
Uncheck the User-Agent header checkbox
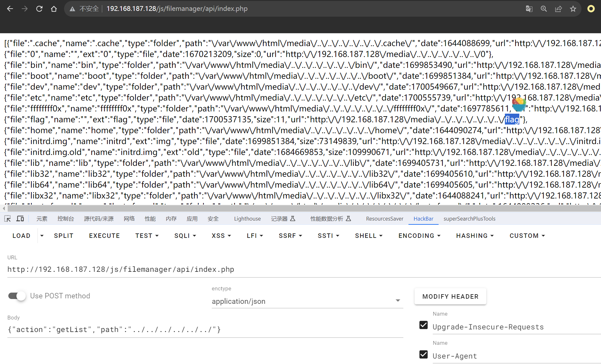click(x=424, y=354)
